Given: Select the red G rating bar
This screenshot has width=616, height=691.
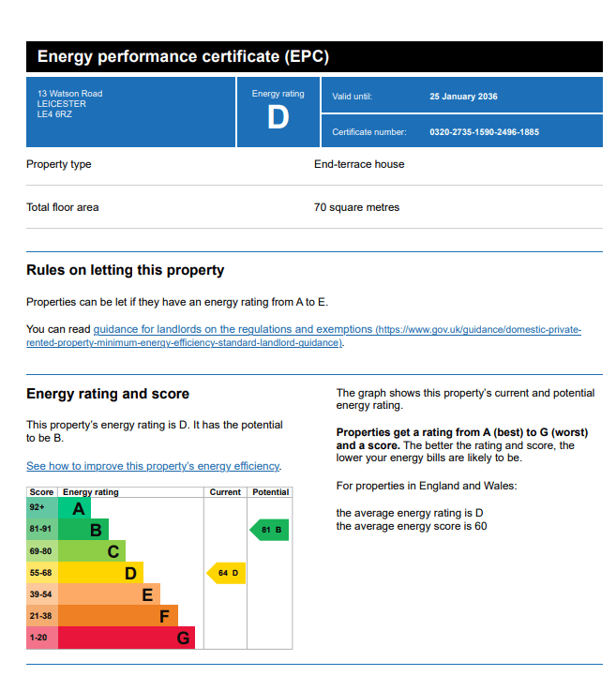Looking at the screenshot, I should click(x=127, y=638).
